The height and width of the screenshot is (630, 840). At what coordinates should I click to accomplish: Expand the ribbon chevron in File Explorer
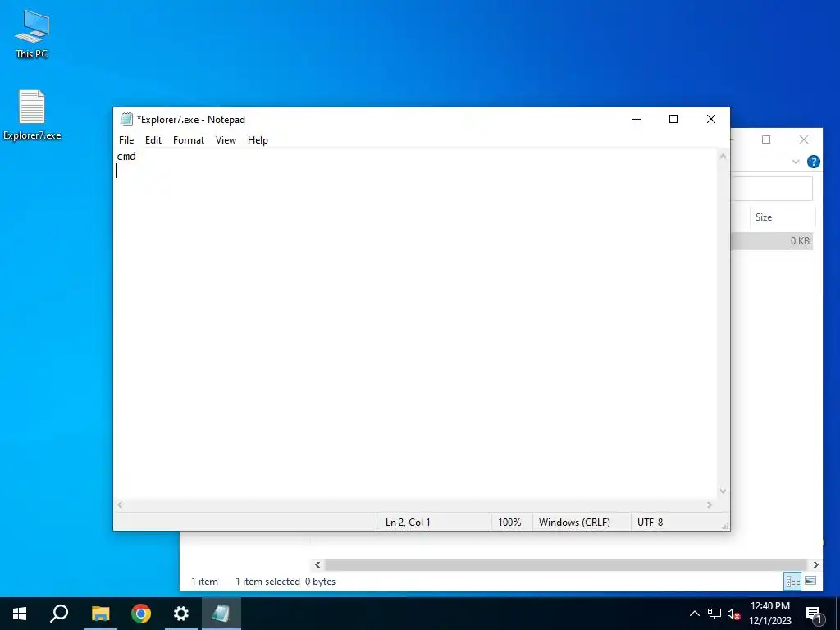click(x=796, y=162)
